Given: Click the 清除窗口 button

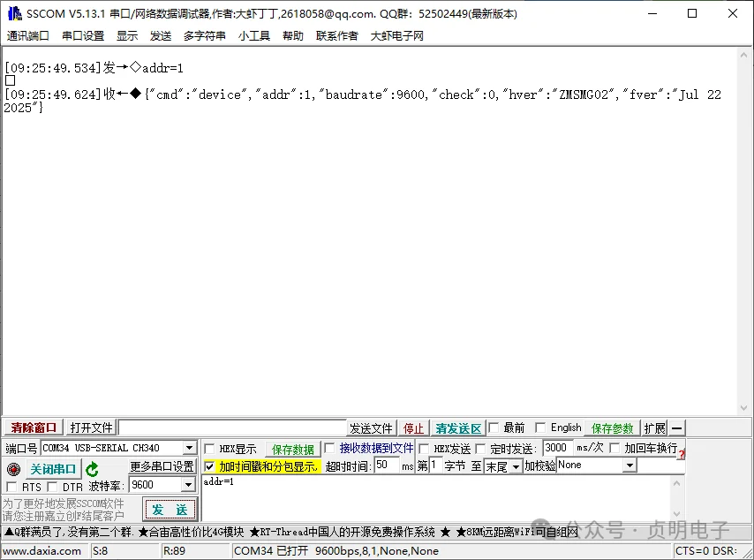Looking at the screenshot, I should [34, 428].
